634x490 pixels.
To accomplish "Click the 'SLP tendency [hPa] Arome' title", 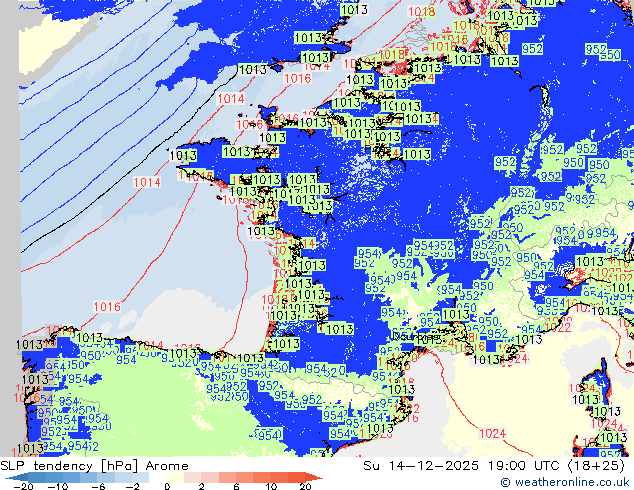I will click(94, 466).
